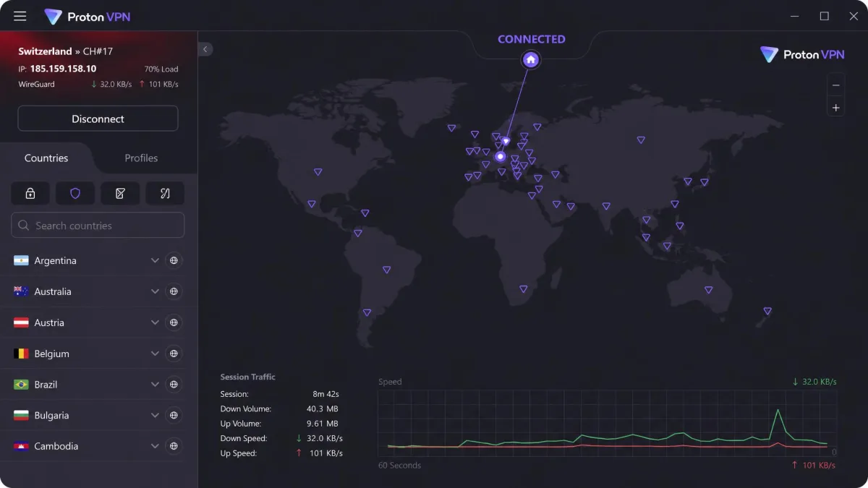868x488 pixels.
Task: Click the search magnifier icon
Action: tap(24, 226)
